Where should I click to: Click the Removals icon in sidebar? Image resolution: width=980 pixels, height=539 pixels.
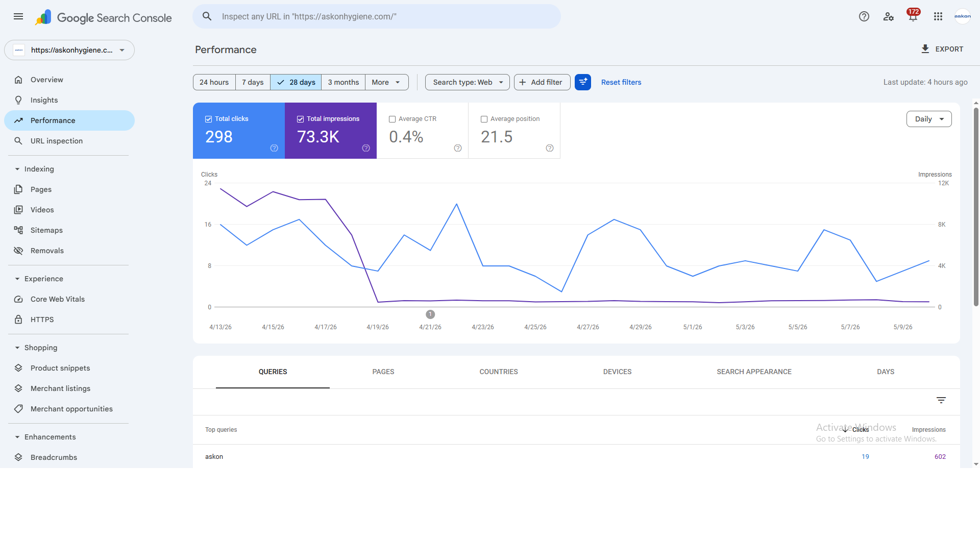18,251
